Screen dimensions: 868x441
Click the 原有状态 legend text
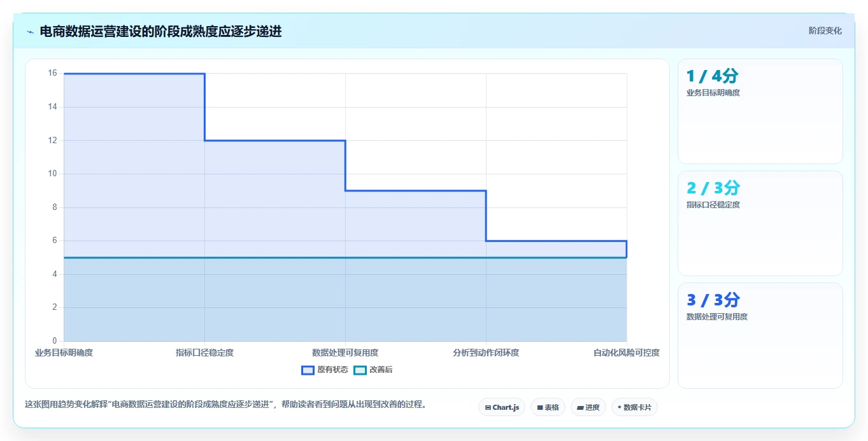[332, 370]
